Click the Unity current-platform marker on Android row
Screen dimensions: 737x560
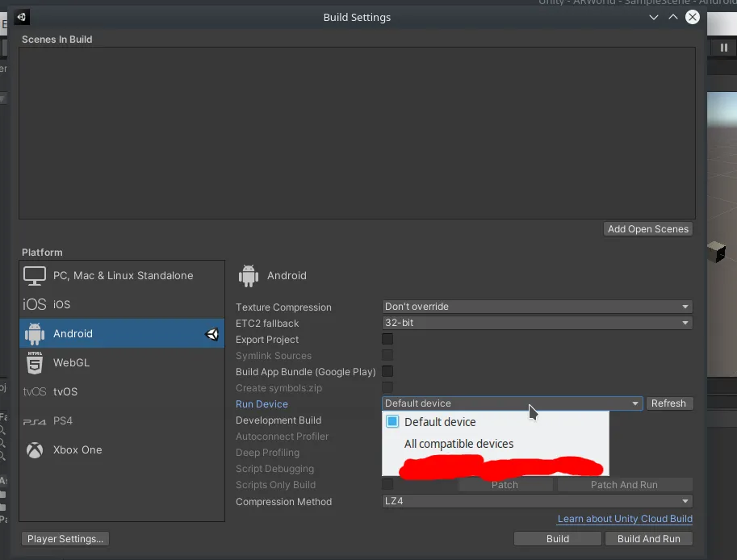(212, 334)
